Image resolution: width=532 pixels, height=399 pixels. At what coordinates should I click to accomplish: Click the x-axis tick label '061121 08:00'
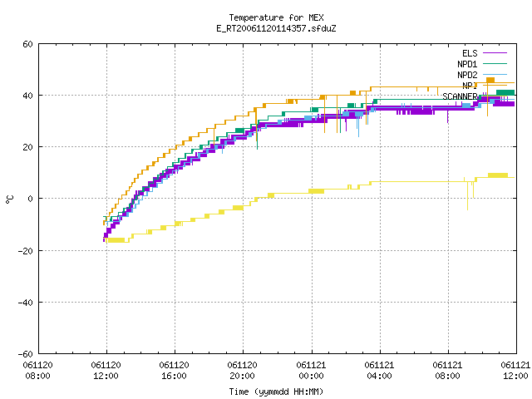coord(447,370)
